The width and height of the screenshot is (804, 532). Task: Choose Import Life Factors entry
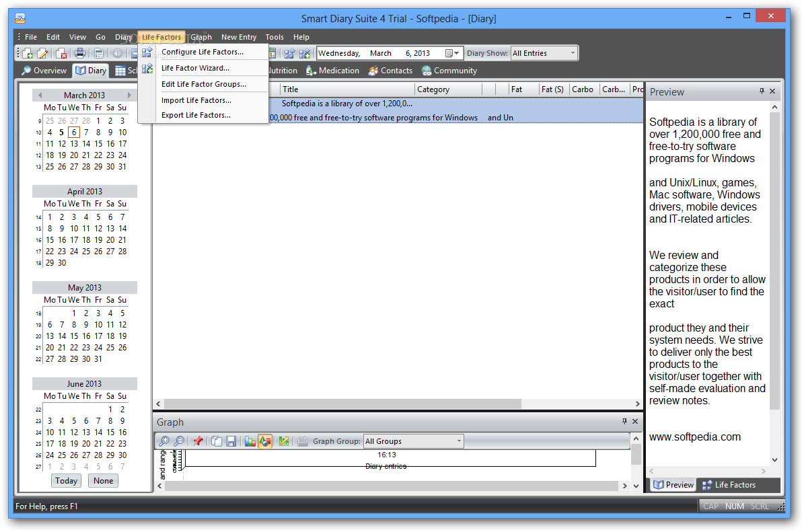coord(204,100)
